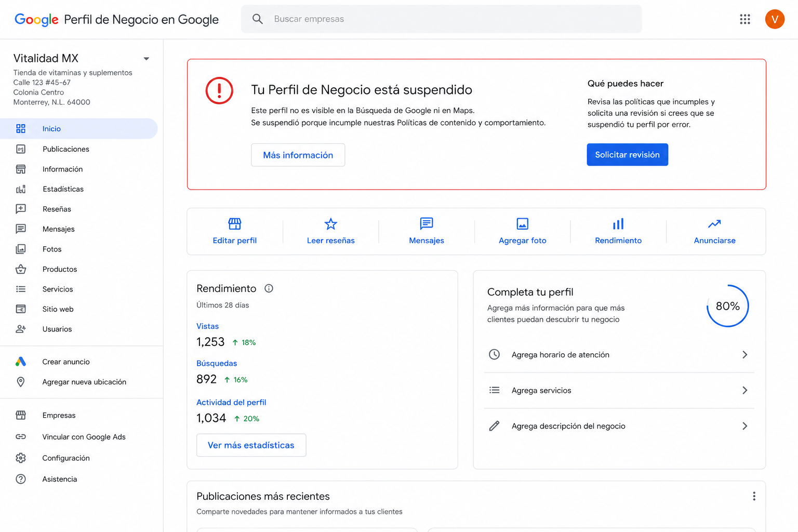Open the Google apps grid icon
The image size is (798, 532).
click(745, 19)
